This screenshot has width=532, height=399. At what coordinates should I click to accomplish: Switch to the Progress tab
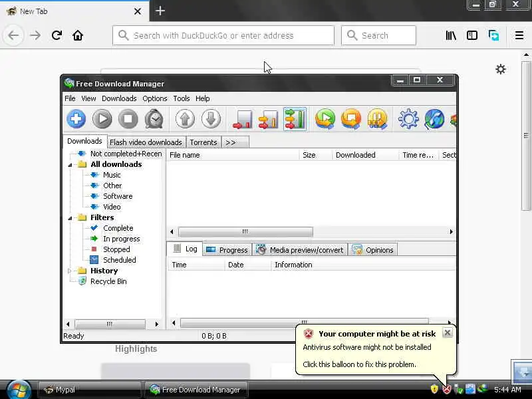click(227, 250)
